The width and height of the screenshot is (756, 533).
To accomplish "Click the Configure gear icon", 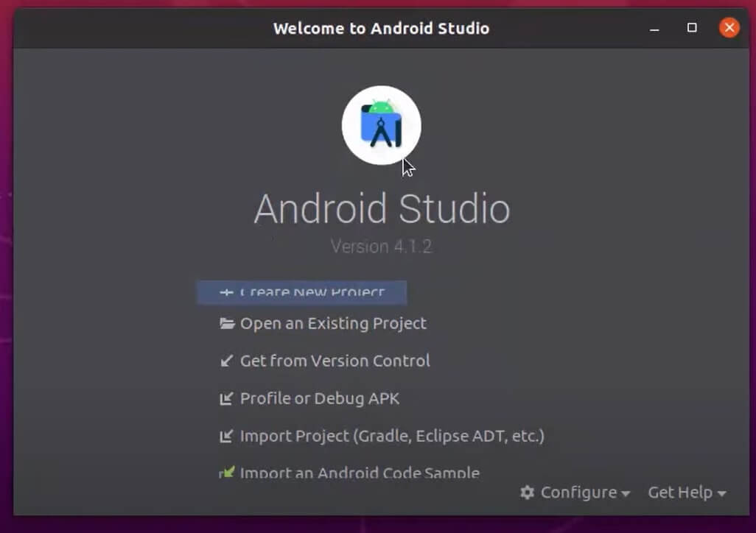I will (x=527, y=493).
